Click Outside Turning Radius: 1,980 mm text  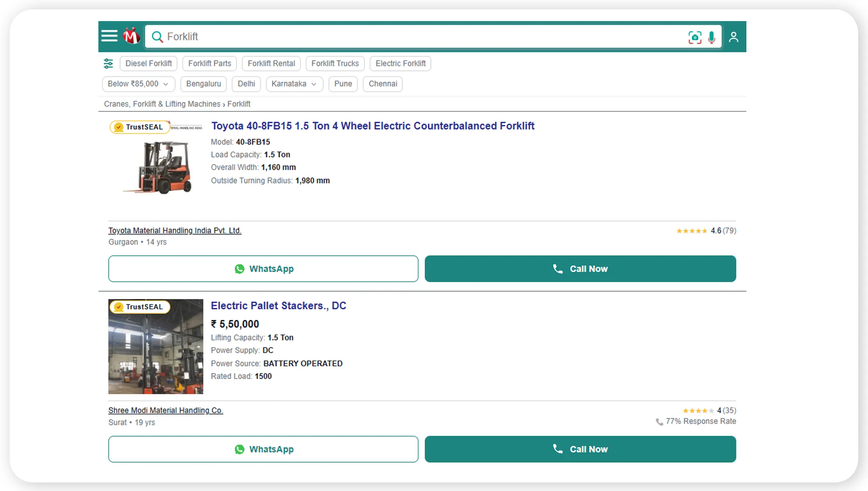click(x=270, y=180)
